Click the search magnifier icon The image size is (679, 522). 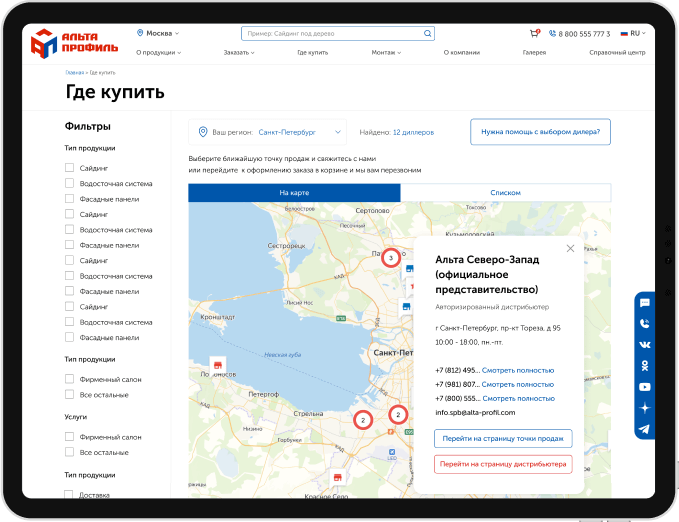[x=427, y=33]
